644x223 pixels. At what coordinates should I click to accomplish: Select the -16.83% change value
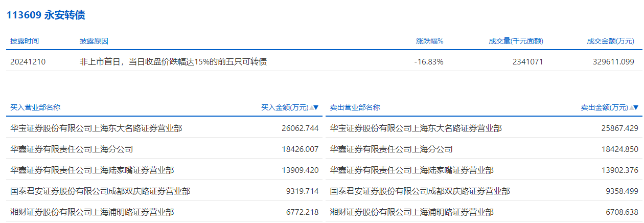click(429, 62)
